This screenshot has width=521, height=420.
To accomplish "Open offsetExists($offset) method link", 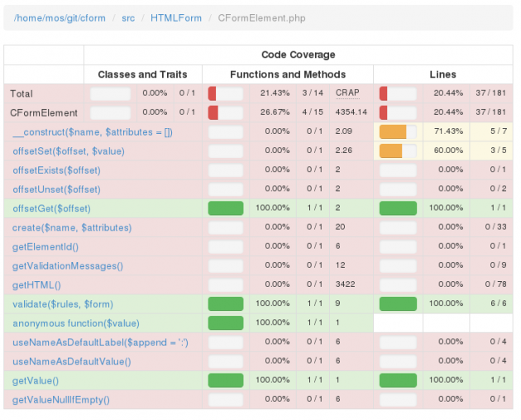I will pos(56,170).
